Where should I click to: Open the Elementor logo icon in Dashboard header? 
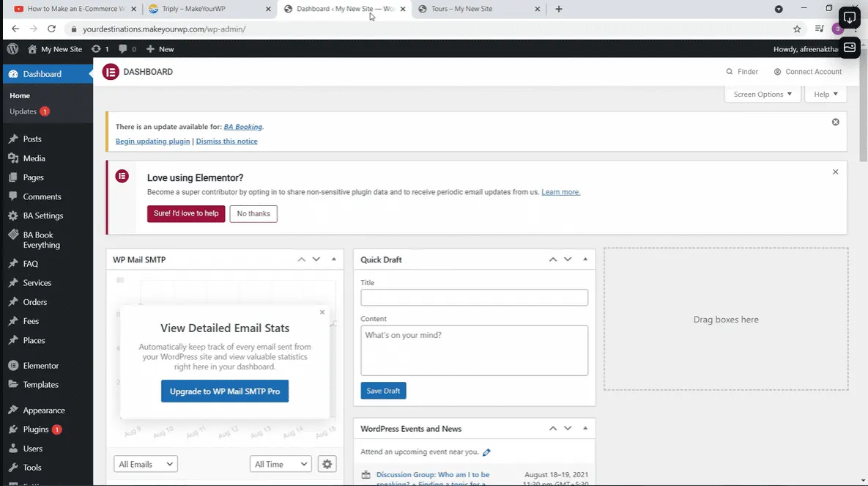pos(111,72)
